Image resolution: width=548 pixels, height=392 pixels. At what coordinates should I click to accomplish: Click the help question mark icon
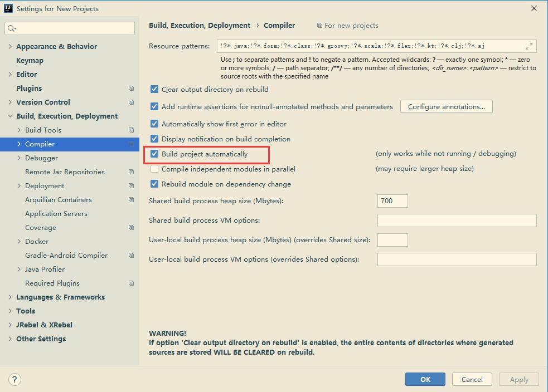(x=14, y=379)
